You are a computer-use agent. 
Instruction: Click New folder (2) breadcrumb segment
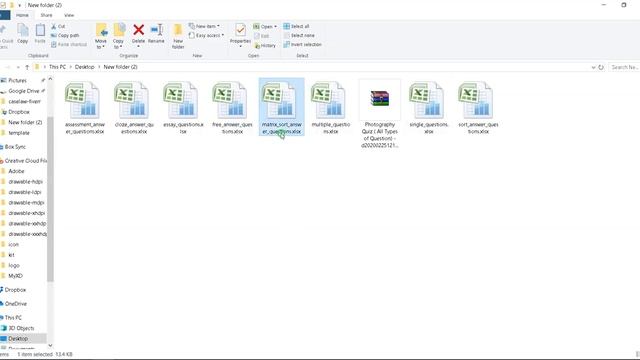point(120,67)
